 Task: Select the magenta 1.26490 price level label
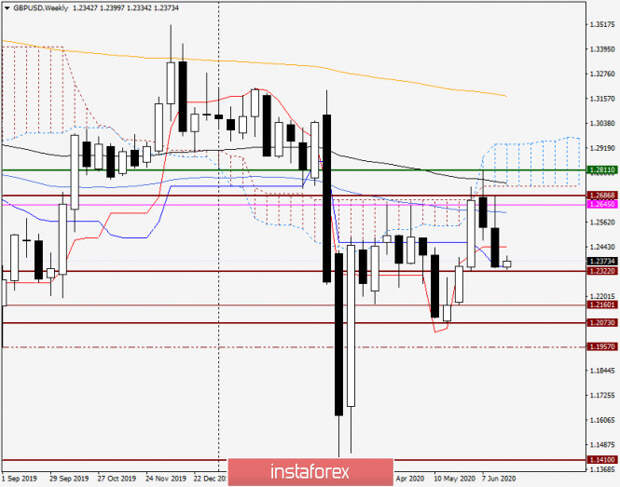click(603, 204)
